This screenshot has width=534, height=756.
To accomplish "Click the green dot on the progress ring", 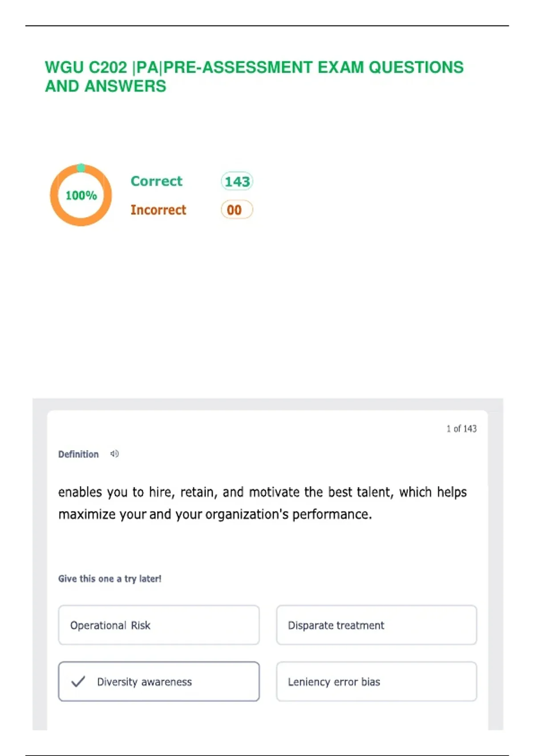I will tap(81, 168).
